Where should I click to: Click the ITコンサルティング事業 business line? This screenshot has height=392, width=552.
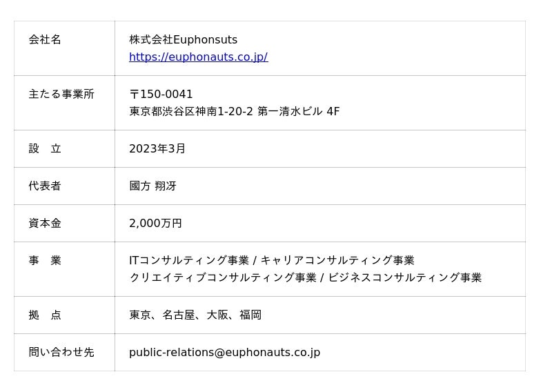coord(188,261)
